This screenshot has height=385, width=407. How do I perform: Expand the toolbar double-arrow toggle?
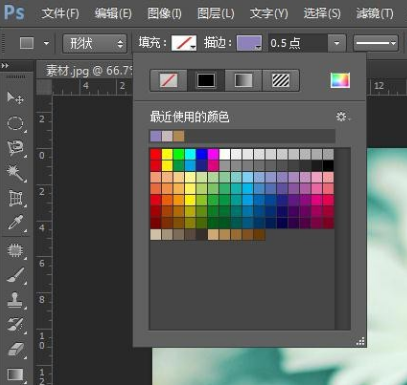coord(5,66)
